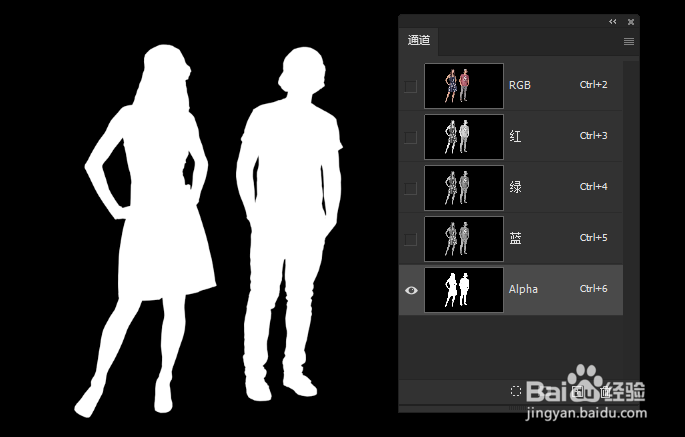
Task: Toggle visibility of the 红 channel
Action: 411,137
